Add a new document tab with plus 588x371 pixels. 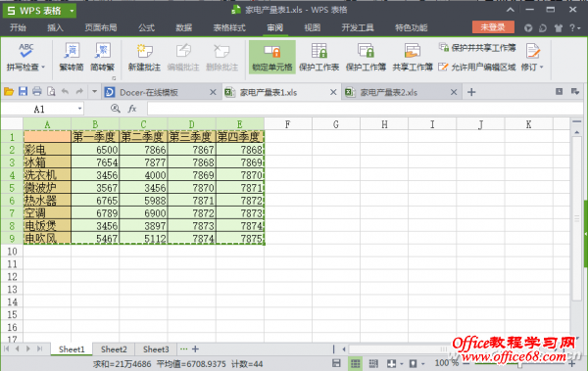pos(471,92)
